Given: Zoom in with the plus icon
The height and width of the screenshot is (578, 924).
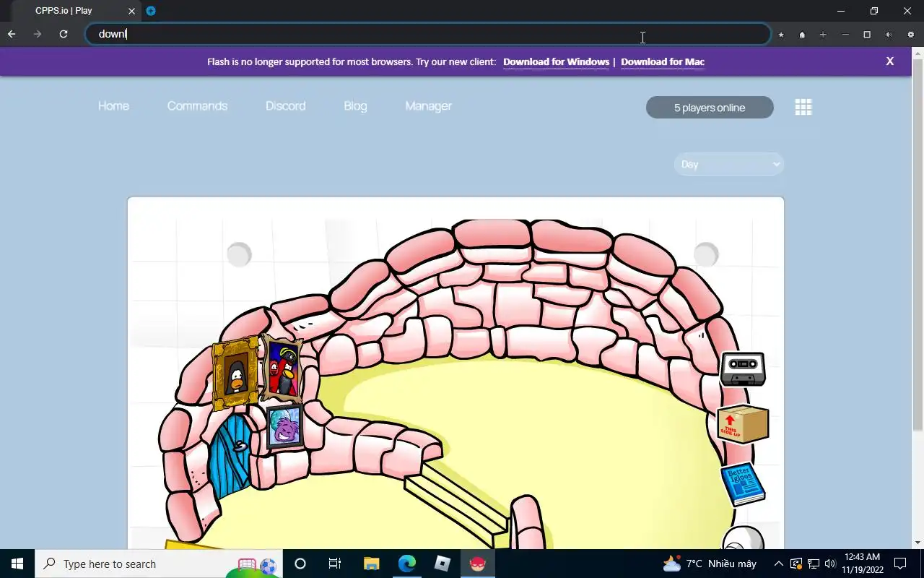Looking at the screenshot, I should tap(823, 35).
